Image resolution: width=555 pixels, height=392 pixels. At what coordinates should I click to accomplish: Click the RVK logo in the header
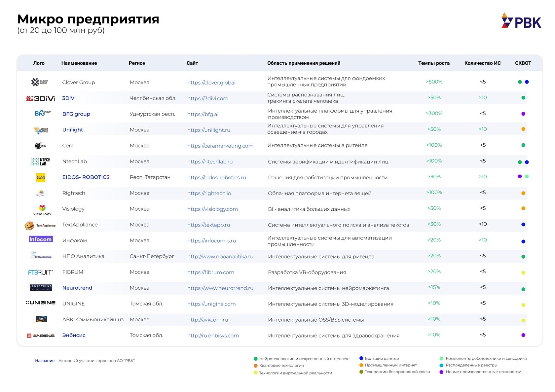tap(521, 21)
